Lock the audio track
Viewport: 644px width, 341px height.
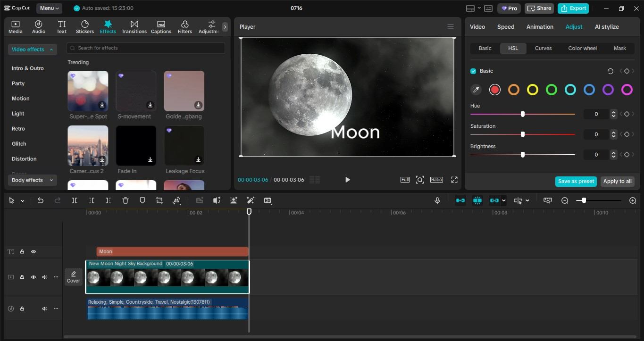22,309
